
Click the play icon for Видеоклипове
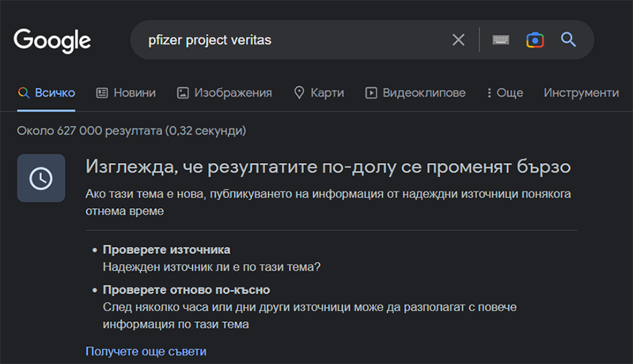(x=371, y=93)
